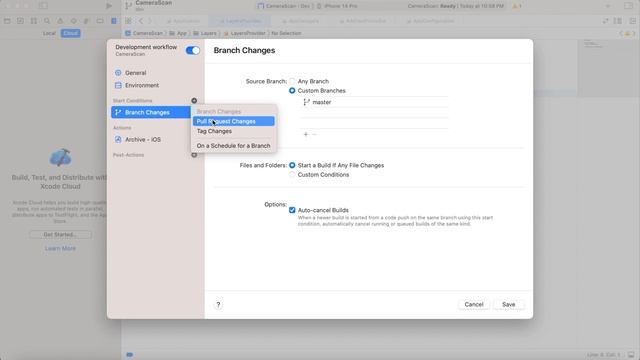640x360 pixels.
Task: Open the Library with plus button
Action: coord(608,6)
